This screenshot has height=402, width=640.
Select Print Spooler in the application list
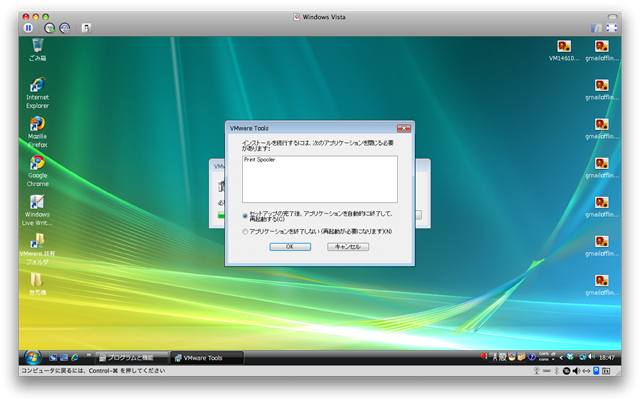tap(260, 160)
